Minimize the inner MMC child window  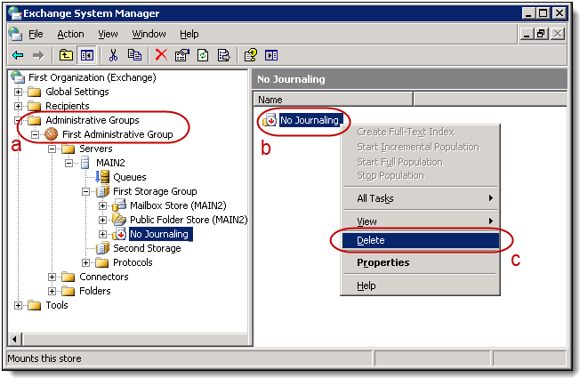pos(527,34)
